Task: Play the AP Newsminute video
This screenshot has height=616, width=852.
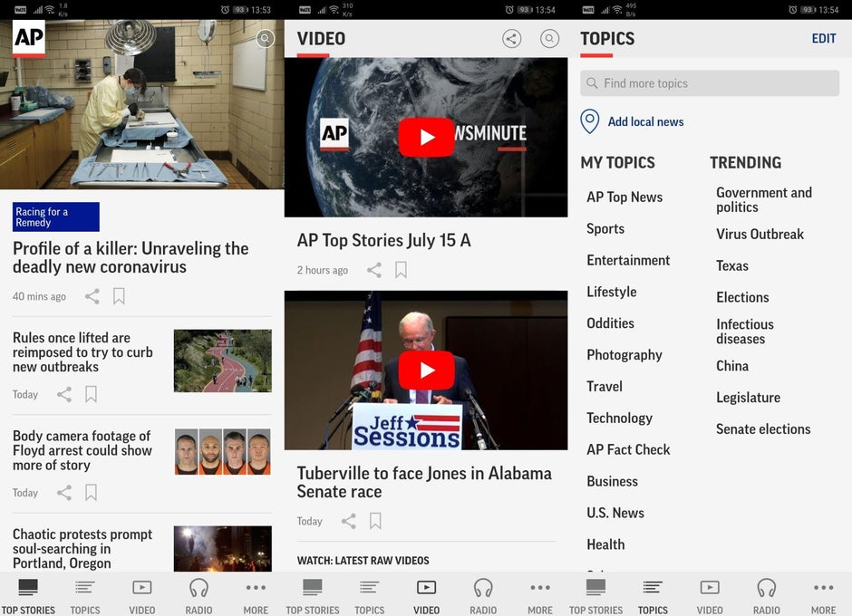Action: 427,138
